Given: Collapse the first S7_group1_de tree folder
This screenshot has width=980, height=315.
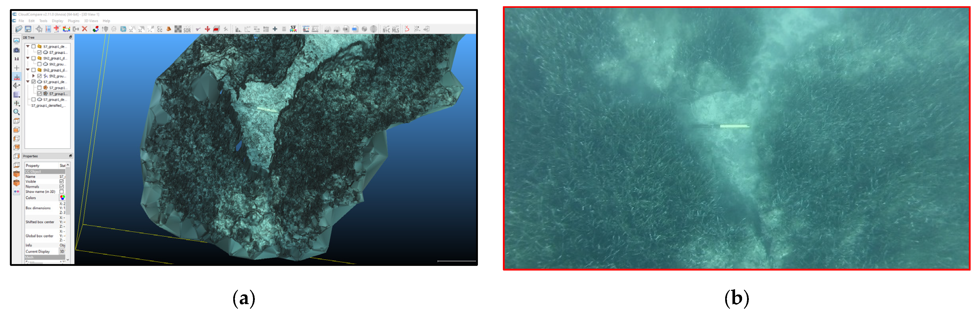Looking at the screenshot, I should (x=28, y=47).
